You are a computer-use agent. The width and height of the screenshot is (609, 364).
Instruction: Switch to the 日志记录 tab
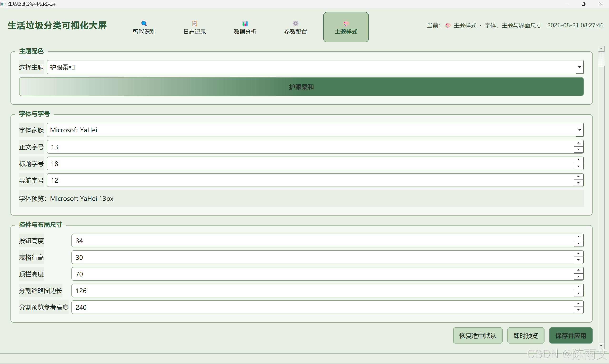pos(195,27)
